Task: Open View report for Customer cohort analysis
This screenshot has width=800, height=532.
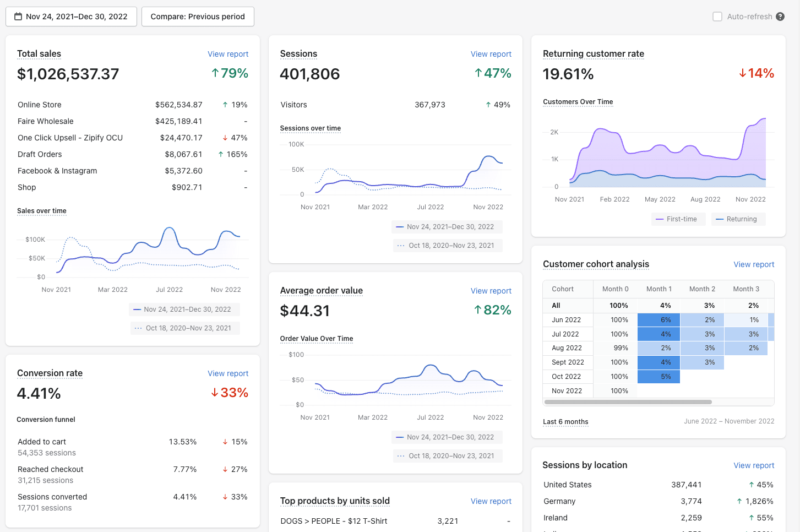Action: [754, 264]
